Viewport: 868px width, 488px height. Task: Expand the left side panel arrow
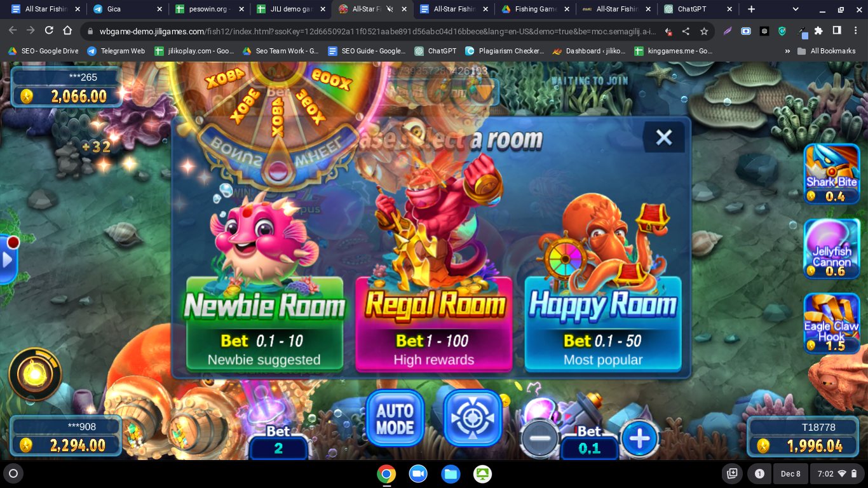(8, 260)
